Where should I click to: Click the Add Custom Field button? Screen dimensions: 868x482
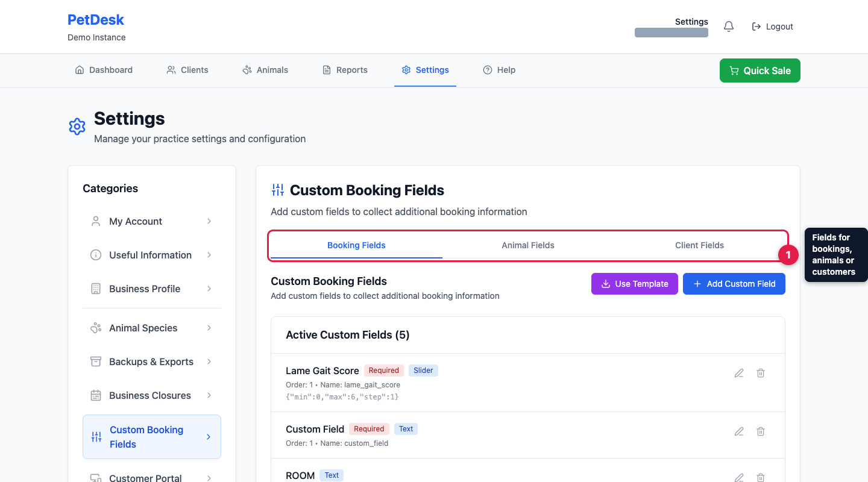734,284
